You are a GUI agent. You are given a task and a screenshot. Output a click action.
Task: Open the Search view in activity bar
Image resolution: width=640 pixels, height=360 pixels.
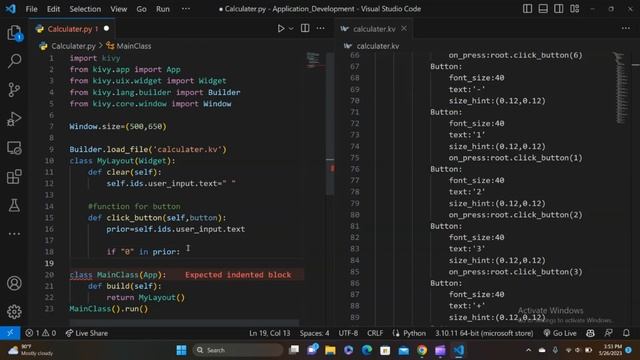(x=14, y=61)
